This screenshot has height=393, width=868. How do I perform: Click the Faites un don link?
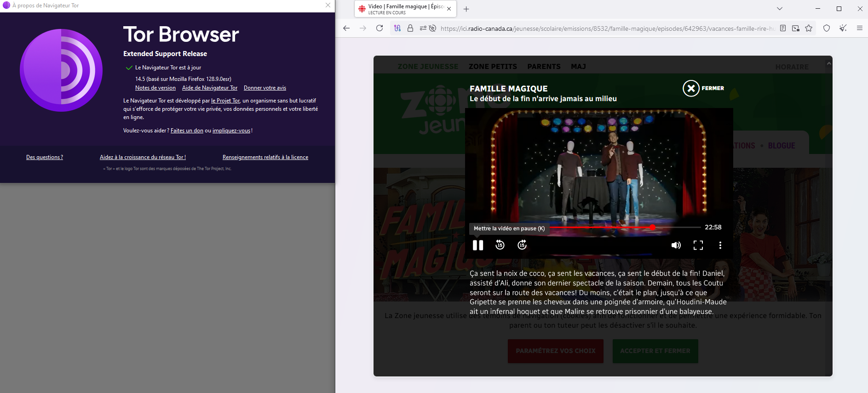187,131
